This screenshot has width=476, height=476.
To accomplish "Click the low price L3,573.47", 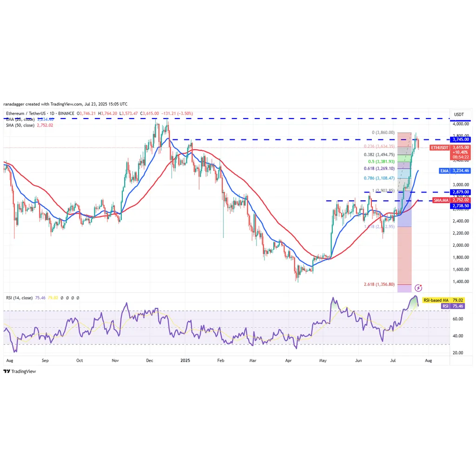I will tap(128, 113).
